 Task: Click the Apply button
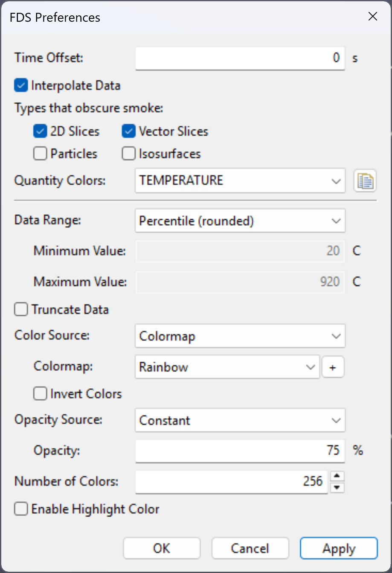pyautogui.click(x=339, y=548)
